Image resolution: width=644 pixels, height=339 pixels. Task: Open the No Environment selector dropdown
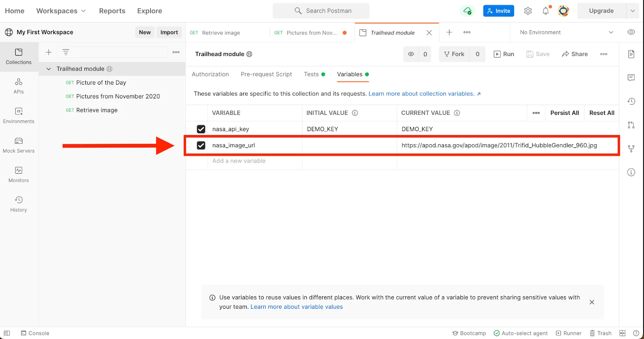pos(566,32)
